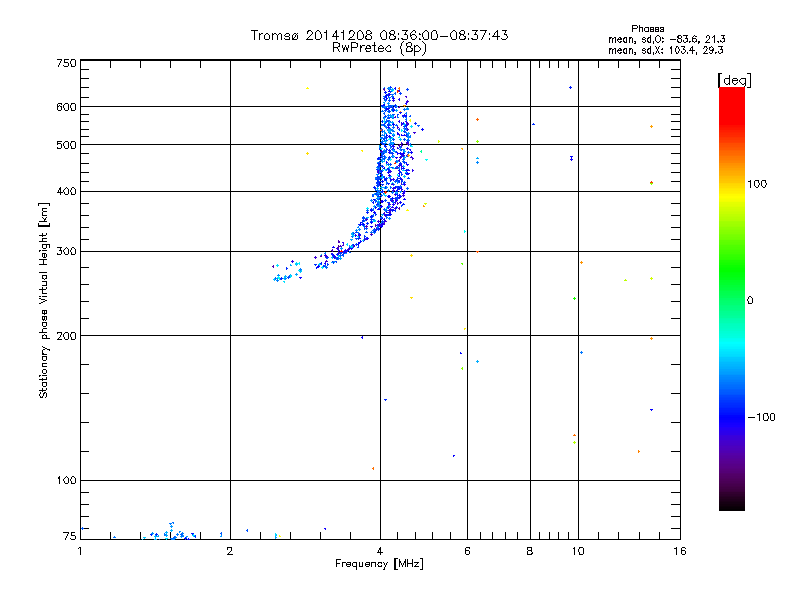Click the x-axis tick label '2'
The width and height of the screenshot is (800, 600).
[230, 551]
